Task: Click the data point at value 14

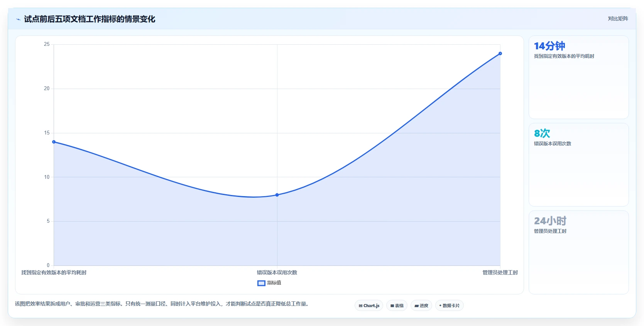Action: tap(54, 142)
